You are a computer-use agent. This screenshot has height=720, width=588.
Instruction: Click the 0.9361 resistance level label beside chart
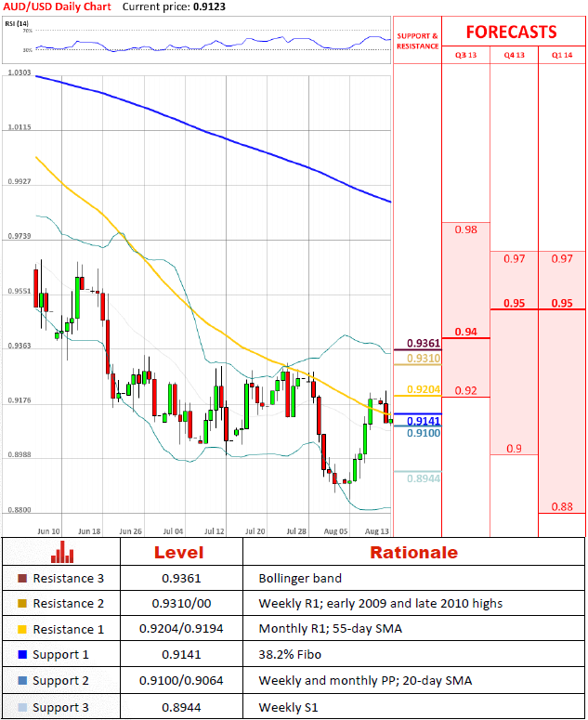pyautogui.click(x=424, y=344)
